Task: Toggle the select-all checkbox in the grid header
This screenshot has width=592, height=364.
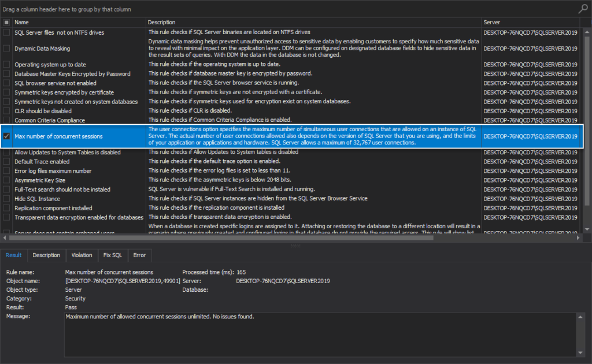Action: (5, 21)
